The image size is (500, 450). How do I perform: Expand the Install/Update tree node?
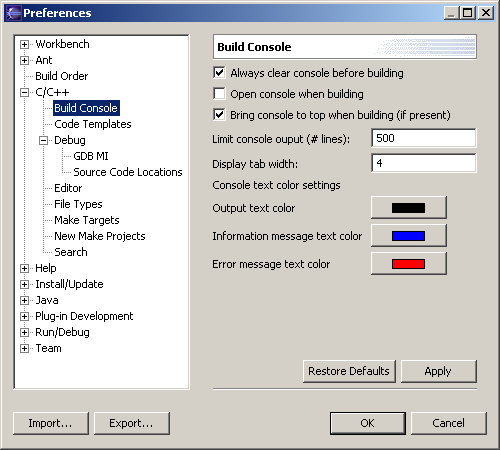(x=24, y=284)
